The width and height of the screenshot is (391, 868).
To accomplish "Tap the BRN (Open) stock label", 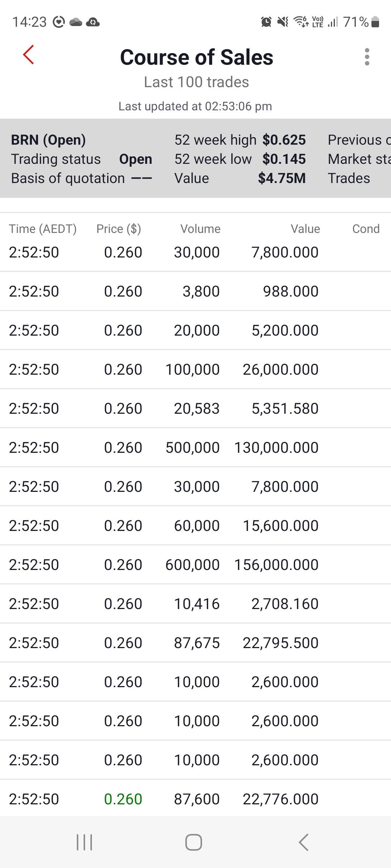I will 49,140.
